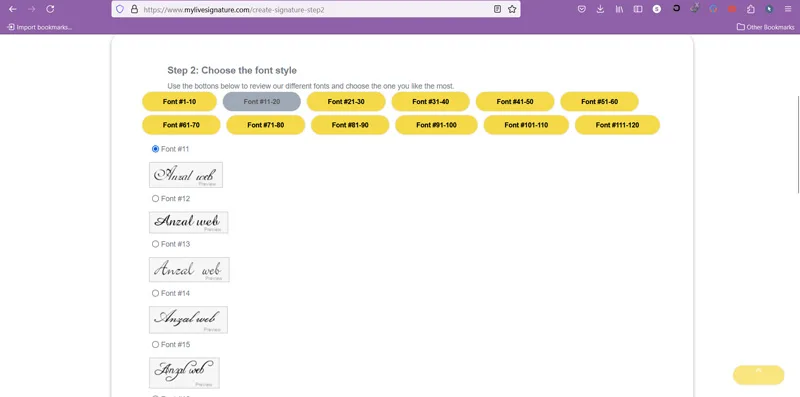Go back using the browser back arrow
Screen dimensions: 800x397
click(13, 9)
